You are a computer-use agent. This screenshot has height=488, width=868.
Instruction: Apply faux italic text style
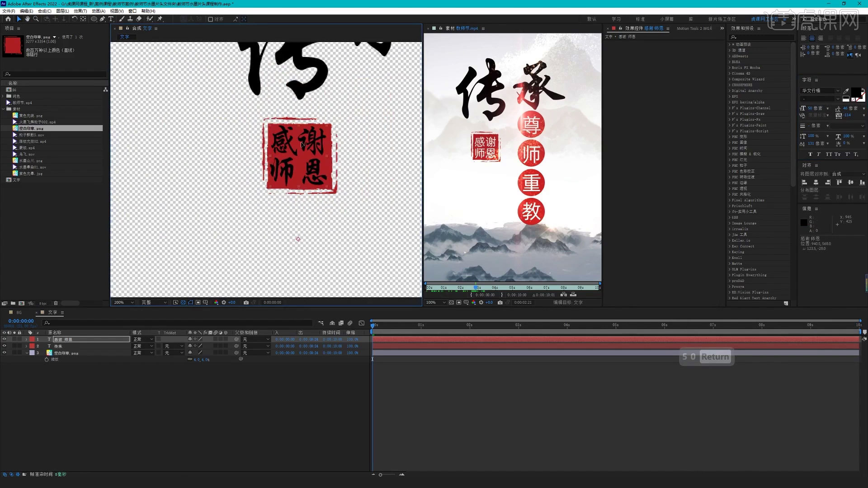(x=818, y=154)
